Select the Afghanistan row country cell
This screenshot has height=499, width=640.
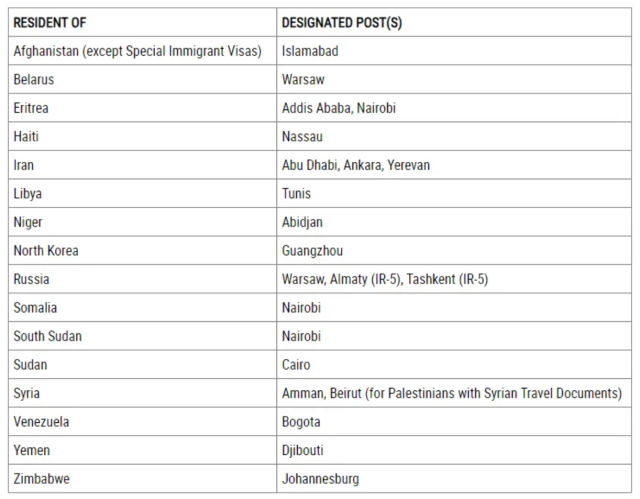[x=142, y=51]
